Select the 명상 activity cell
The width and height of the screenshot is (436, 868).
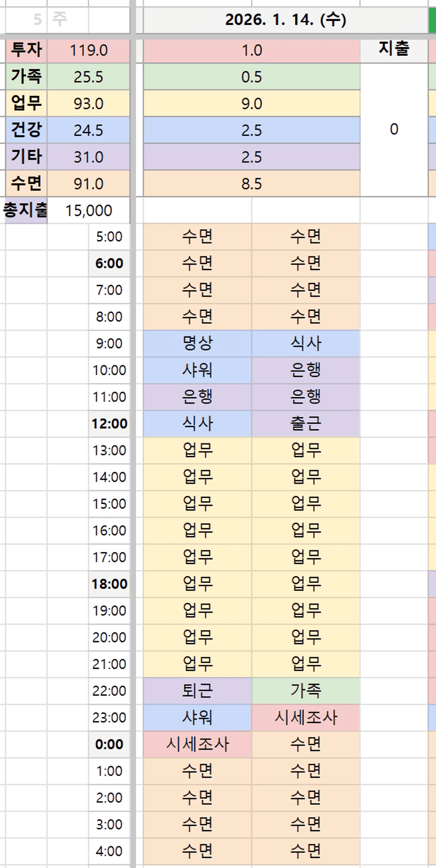[197, 343]
